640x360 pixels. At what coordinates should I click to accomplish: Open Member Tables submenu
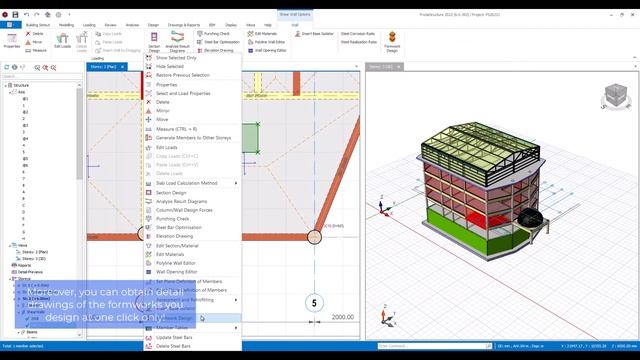click(192, 328)
